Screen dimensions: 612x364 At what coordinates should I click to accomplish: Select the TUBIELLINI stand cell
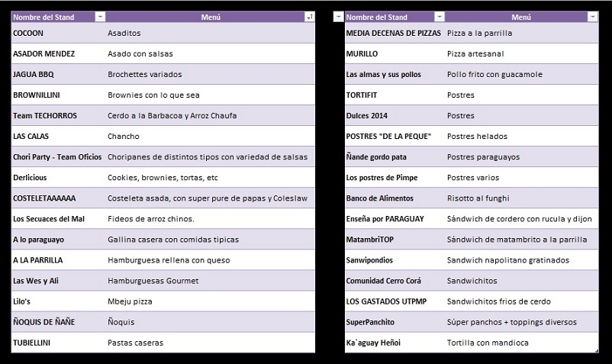click(58, 343)
